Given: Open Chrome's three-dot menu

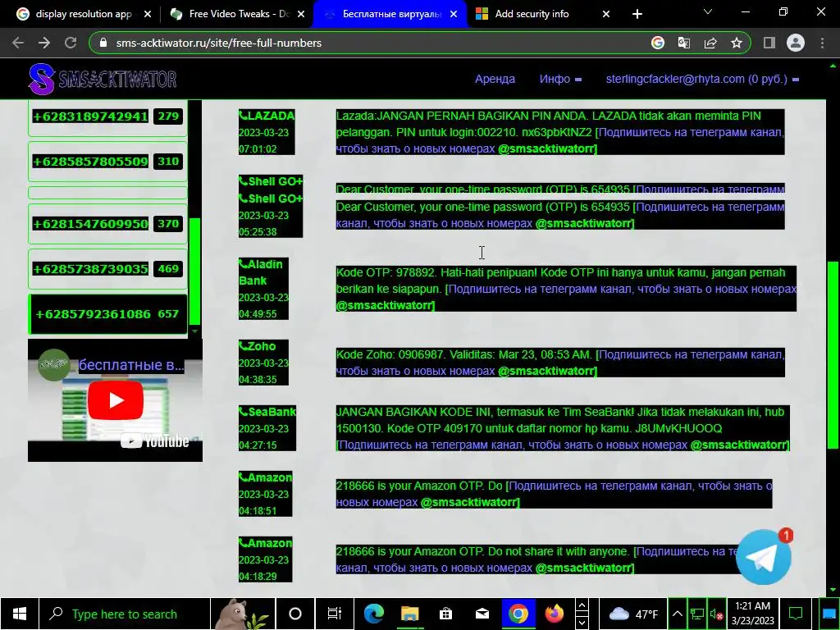Looking at the screenshot, I should tap(822, 43).
